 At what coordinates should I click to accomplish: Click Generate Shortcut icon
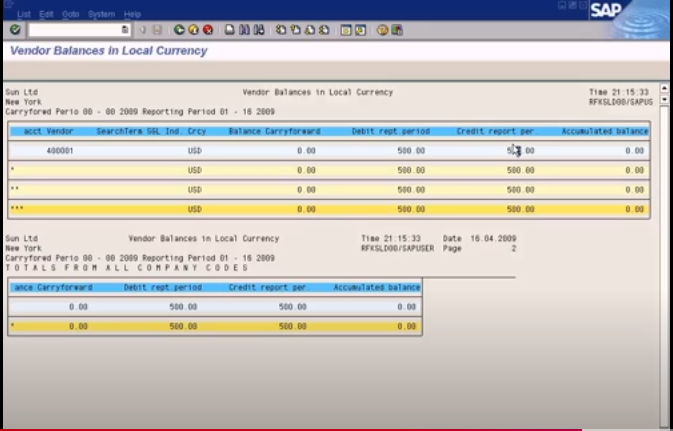coord(360,30)
